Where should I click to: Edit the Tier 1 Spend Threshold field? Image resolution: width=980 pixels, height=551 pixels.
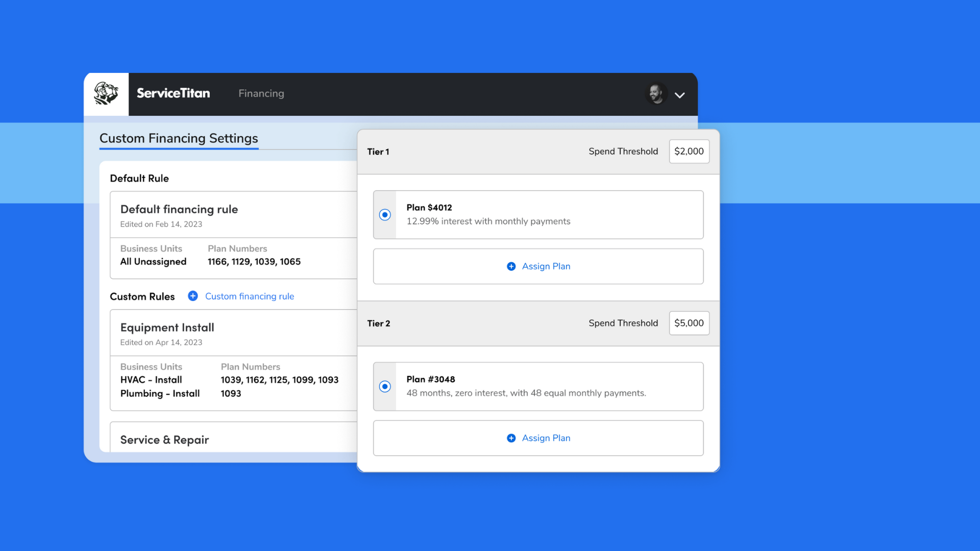coord(689,152)
